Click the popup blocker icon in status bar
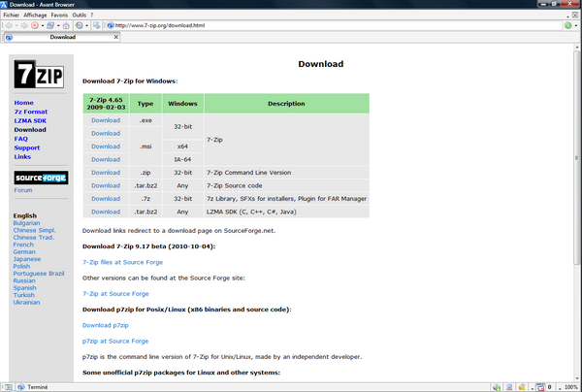Image resolution: width=582 pixels, height=392 pixels. pyautogui.click(x=540, y=387)
